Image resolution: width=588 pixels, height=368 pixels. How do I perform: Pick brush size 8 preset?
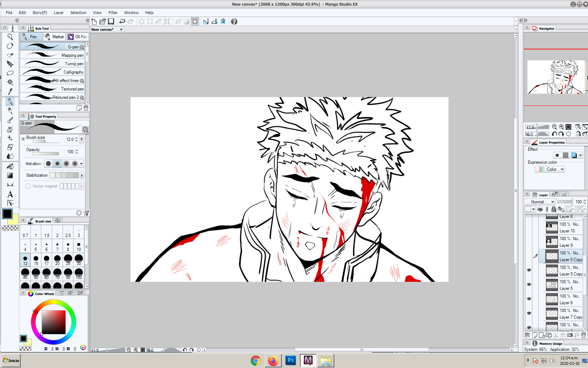click(x=68, y=246)
